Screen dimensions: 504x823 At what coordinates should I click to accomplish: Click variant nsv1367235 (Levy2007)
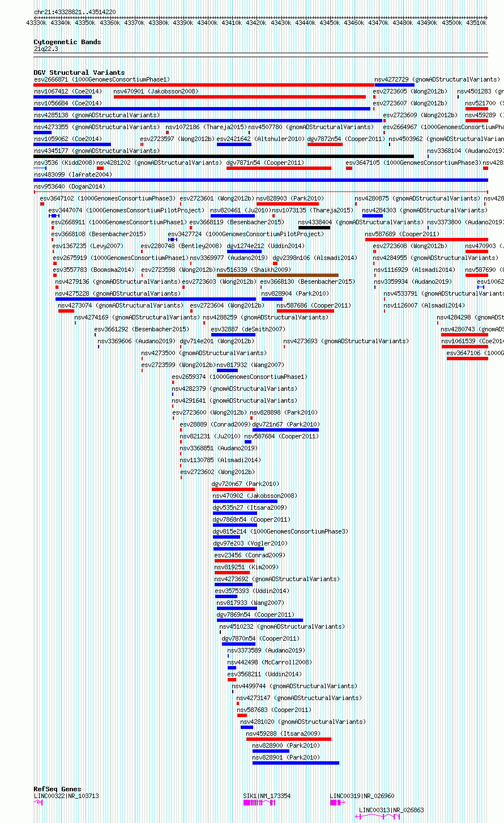coord(88,246)
